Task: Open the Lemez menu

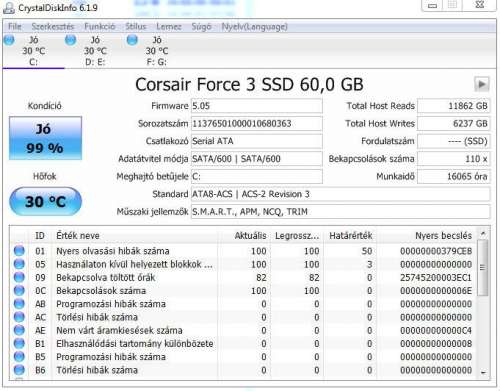Action: tap(169, 26)
